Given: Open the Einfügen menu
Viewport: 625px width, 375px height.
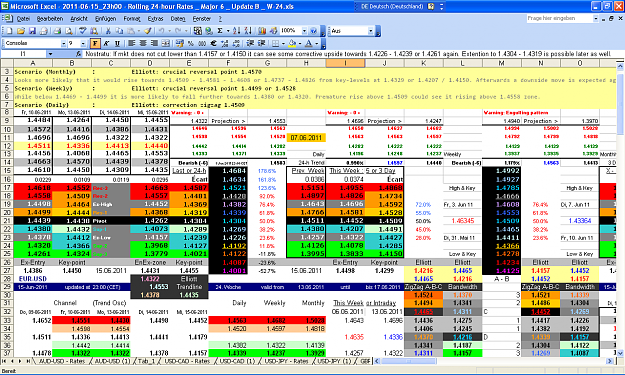Looking at the screenshot, I should (x=105, y=19).
